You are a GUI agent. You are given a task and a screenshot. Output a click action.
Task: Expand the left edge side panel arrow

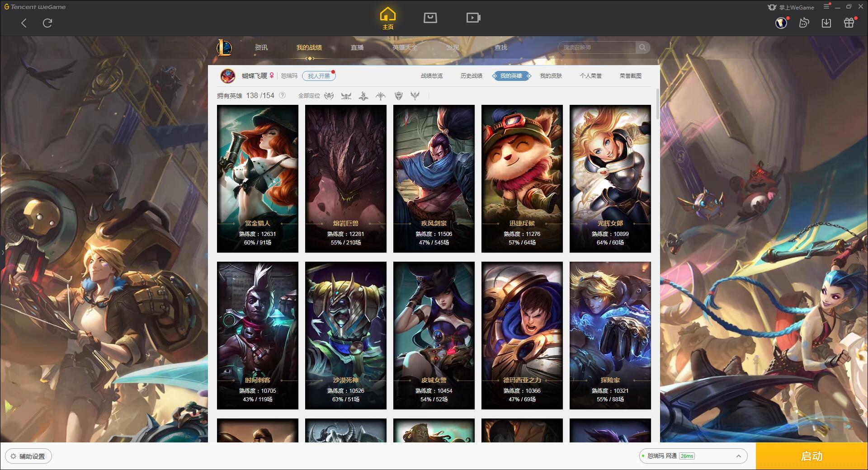point(2,252)
